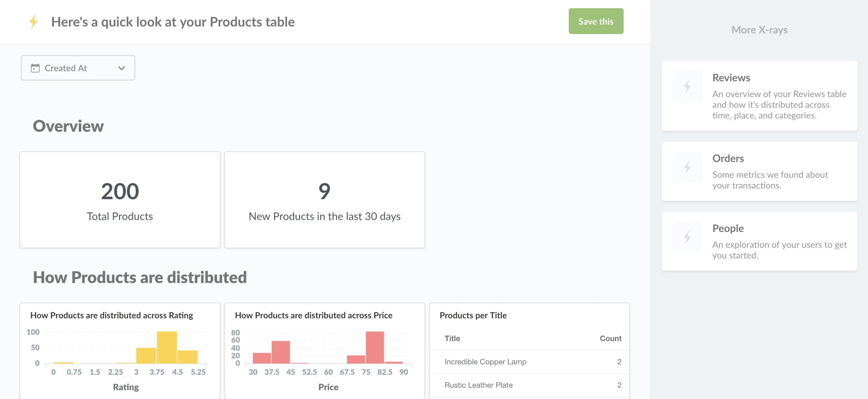Click 'How Products are distributed' section heading
Image resolution: width=868 pixels, height=399 pixels.
tap(140, 277)
